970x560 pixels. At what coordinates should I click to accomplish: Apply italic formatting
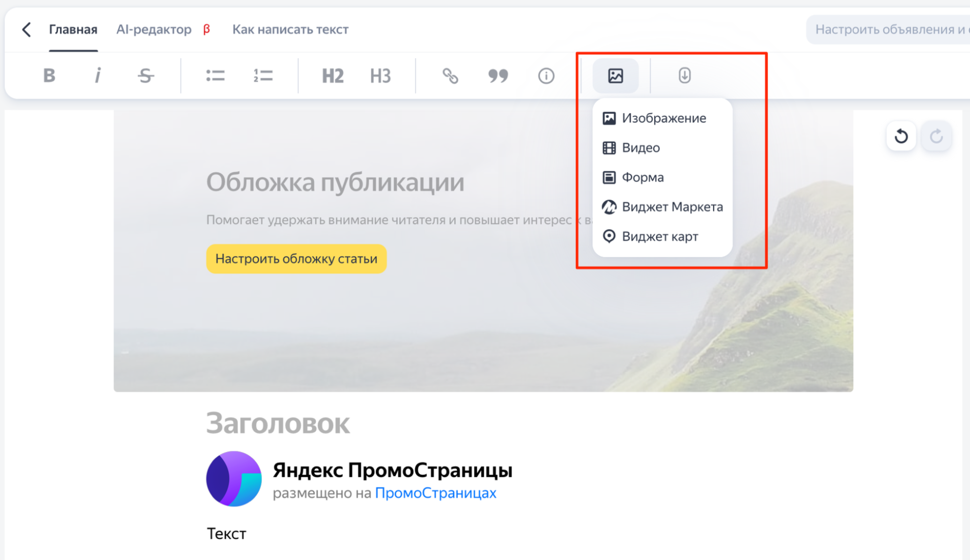coord(97,76)
